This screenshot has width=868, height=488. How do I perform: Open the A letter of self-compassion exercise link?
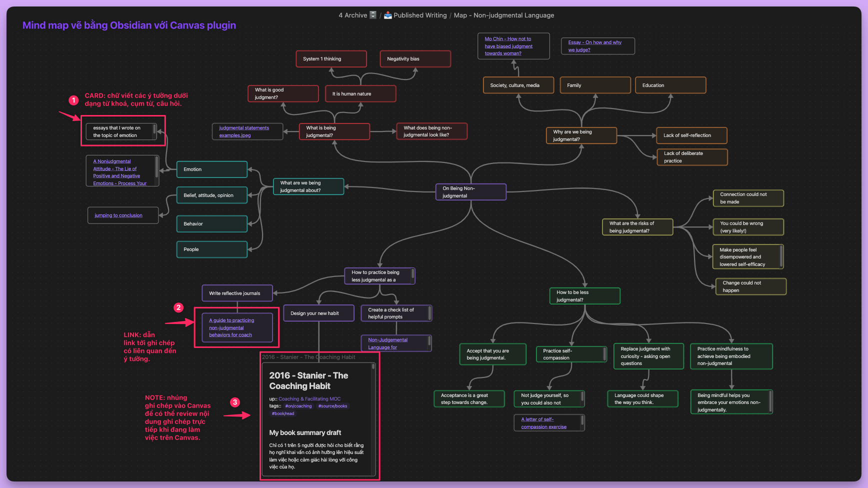543,423
